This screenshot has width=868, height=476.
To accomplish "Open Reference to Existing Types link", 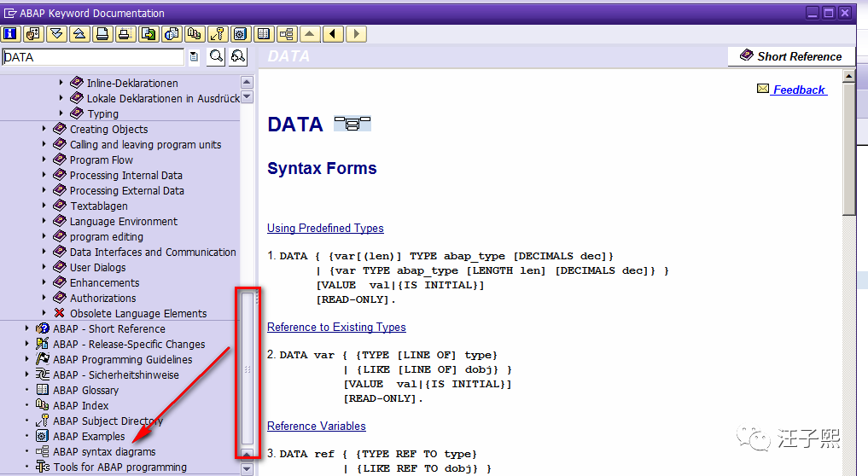I will coord(336,327).
